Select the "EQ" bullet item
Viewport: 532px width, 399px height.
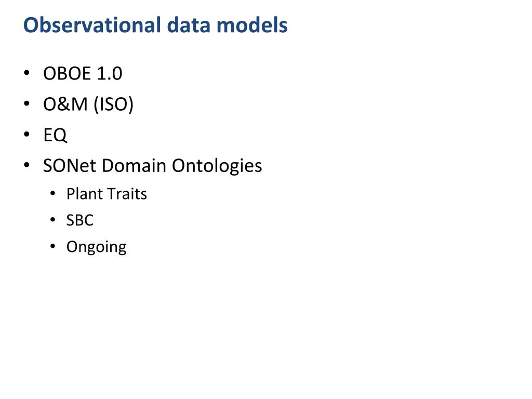click(x=55, y=136)
